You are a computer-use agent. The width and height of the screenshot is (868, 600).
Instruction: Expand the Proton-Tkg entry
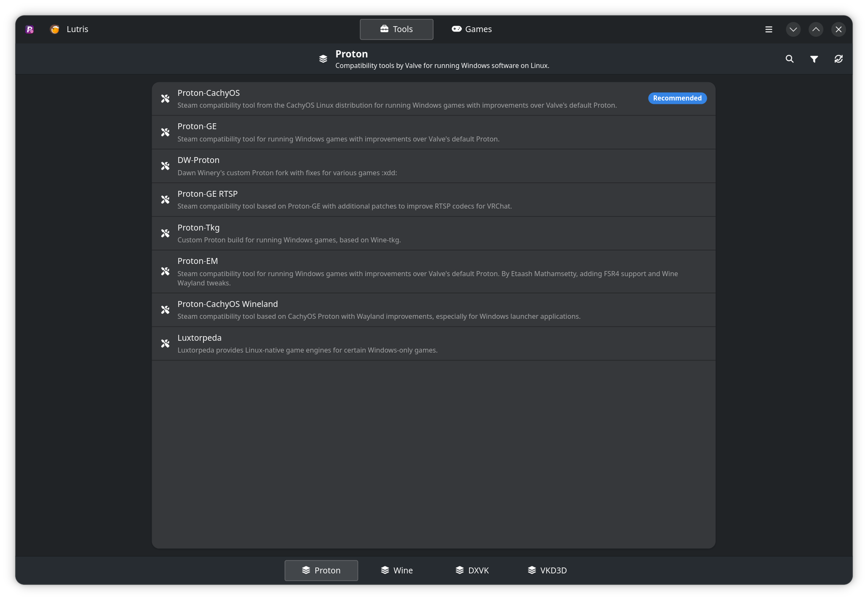[434, 233]
